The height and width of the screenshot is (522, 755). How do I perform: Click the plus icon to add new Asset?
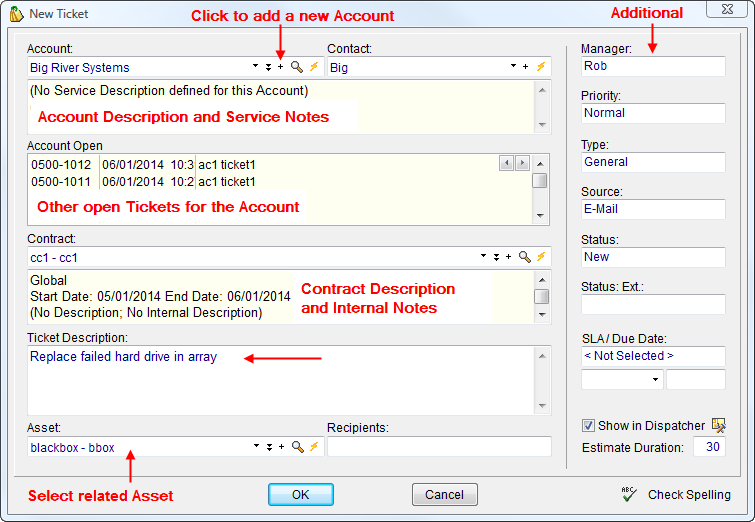pyautogui.click(x=281, y=448)
